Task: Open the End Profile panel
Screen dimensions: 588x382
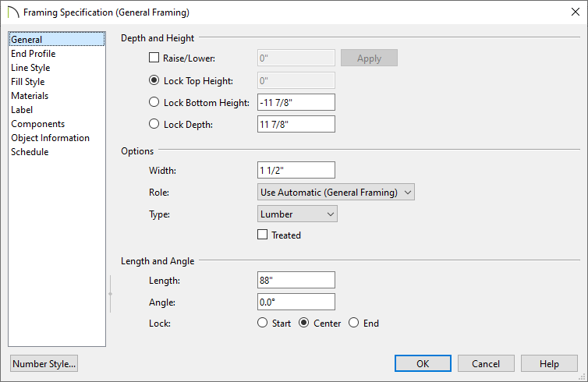Action: click(33, 54)
